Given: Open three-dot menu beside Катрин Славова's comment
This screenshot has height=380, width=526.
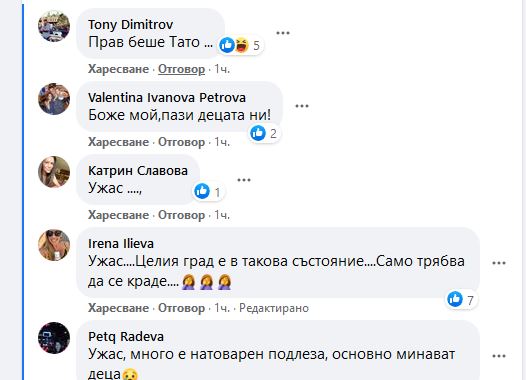Looking at the screenshot, I should click(244, 180).
